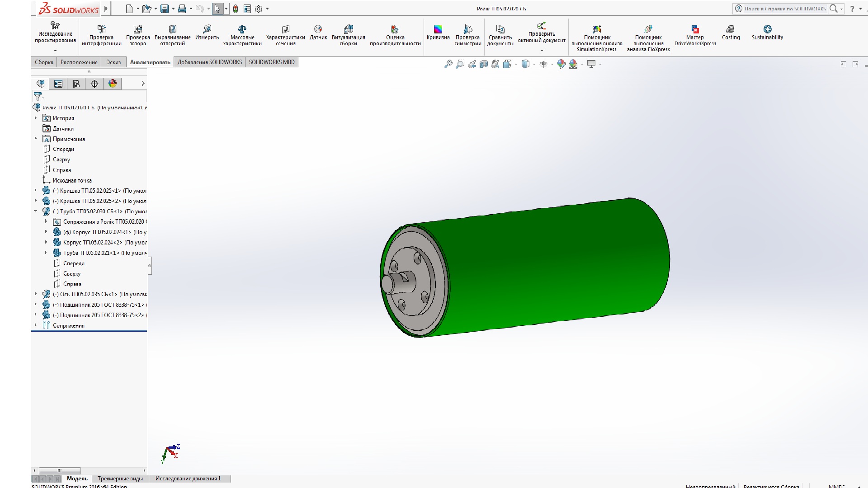The height and width of the screenshot is (488, 868).
Task: Switch to the FeatureManager design tree tab
Action: pyautogui.click(x=40, y=84)
